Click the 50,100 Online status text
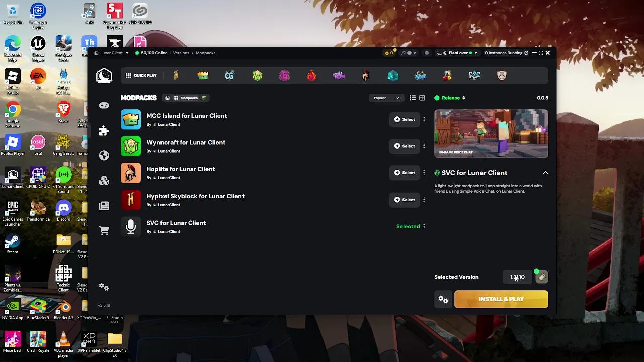644x362 pixels. tap(154, 53)
